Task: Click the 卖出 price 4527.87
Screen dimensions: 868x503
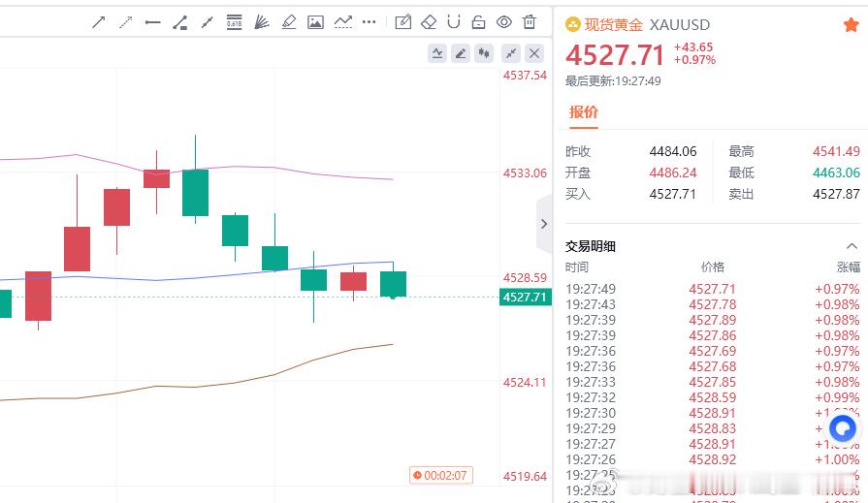Action: (x=836, y=194)
